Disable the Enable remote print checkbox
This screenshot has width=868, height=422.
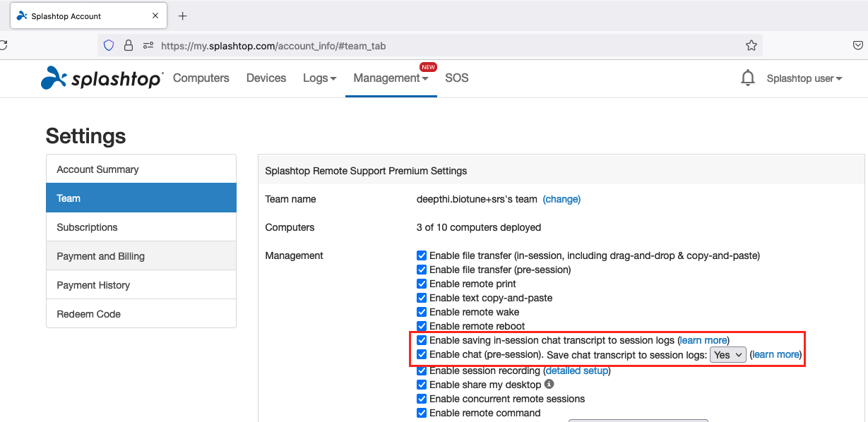[x=422, y=284]
